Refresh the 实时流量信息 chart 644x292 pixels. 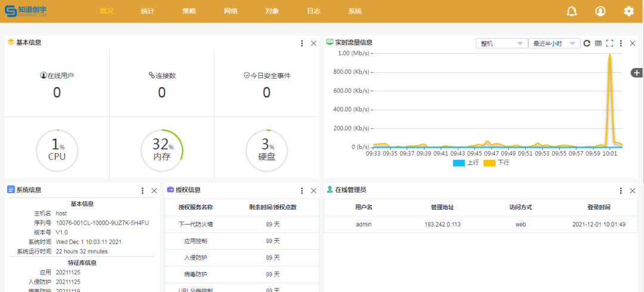[x=587, y=44]
